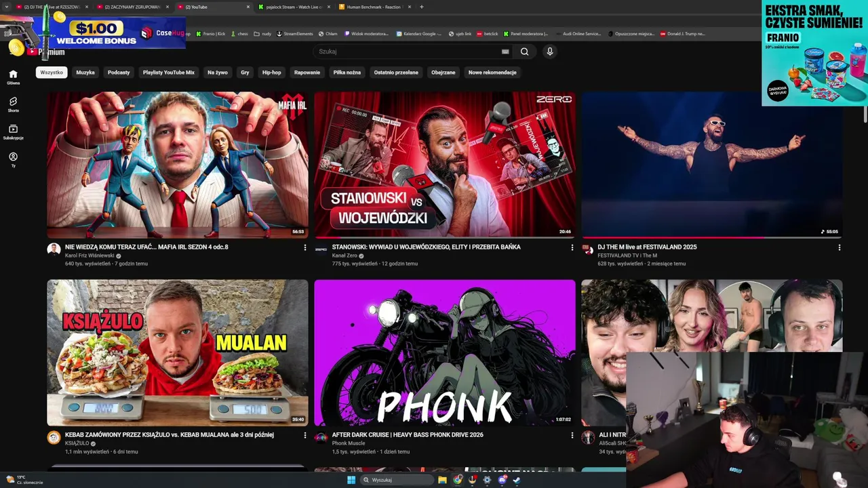Open Steam from the taskbar
Viewport: 868px width, 488px height.
517,480
